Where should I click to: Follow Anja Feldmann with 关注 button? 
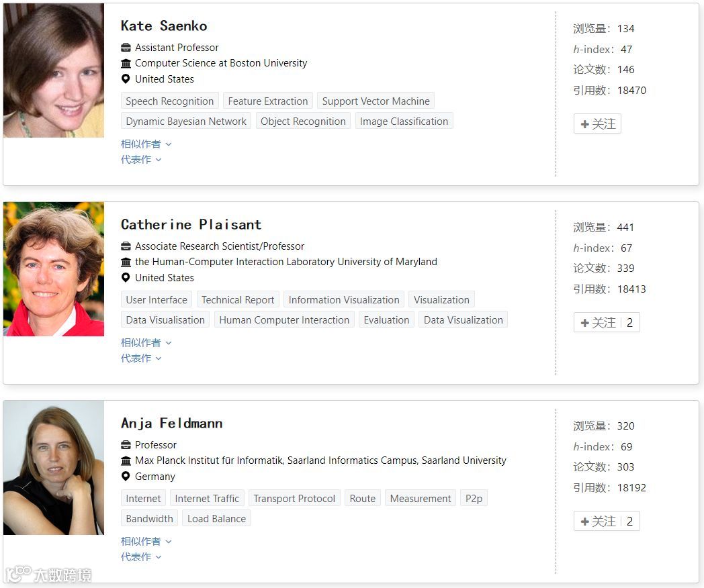(x=598, y=522)
